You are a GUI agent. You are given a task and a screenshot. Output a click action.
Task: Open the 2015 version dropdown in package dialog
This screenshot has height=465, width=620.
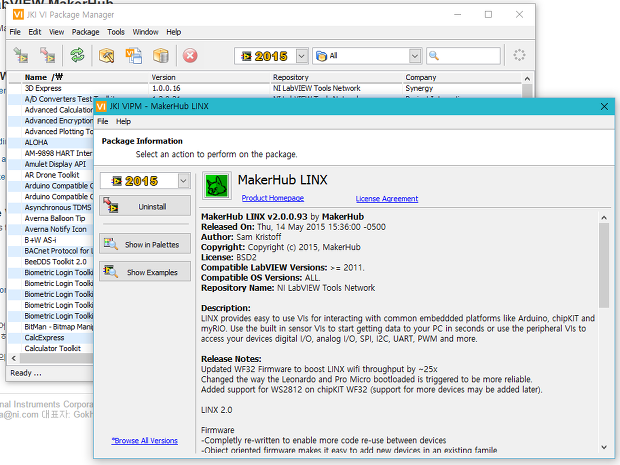click(x=183, y=181)
